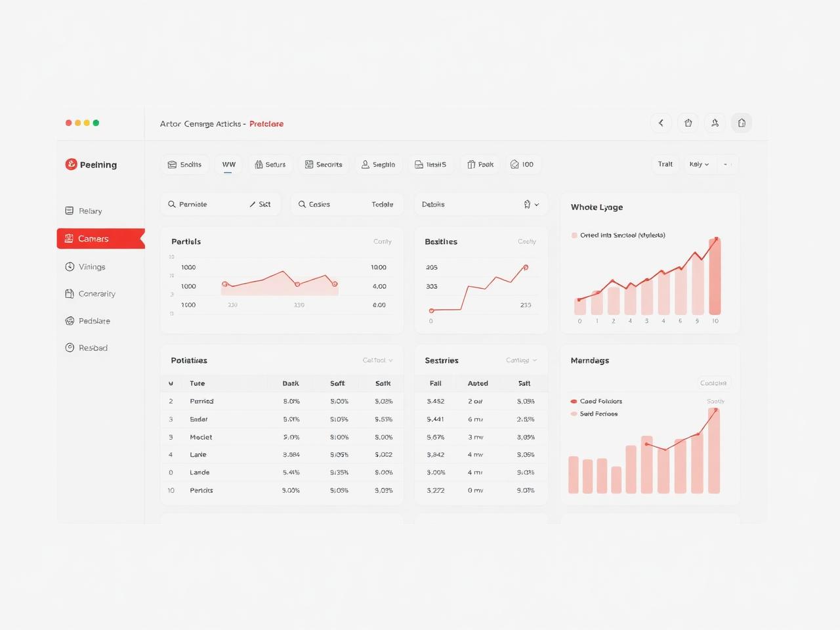Open the Kely dropdown
The image size is (840, 630).
699,164
